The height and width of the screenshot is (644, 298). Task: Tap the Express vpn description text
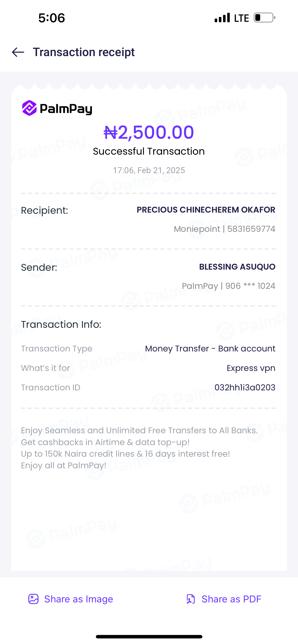(251, 368)
